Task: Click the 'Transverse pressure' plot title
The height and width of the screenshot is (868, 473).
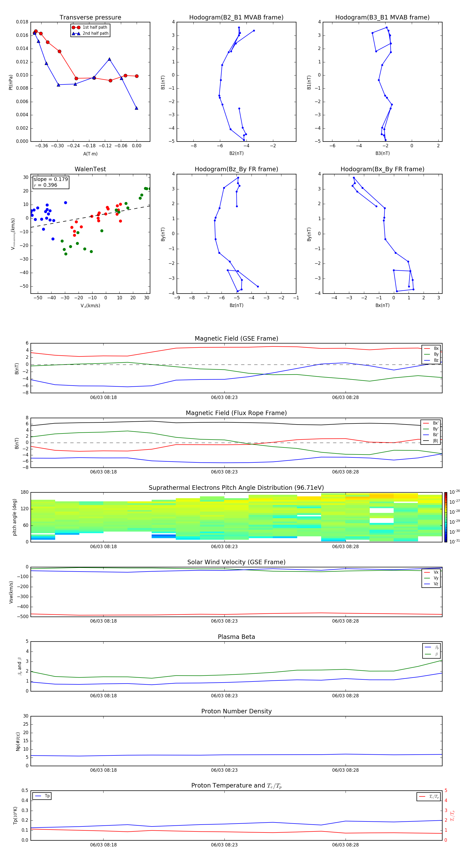Action: point(90,18)
